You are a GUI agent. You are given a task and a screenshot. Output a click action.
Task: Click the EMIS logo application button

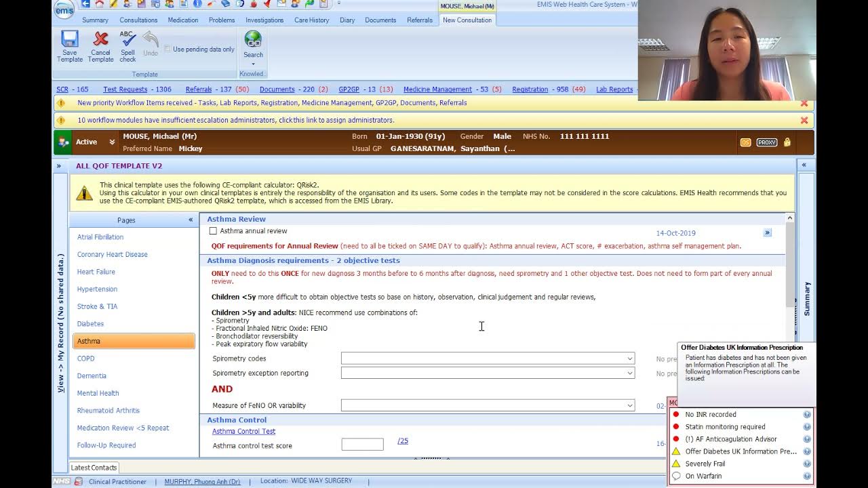(x=64, y=9)
